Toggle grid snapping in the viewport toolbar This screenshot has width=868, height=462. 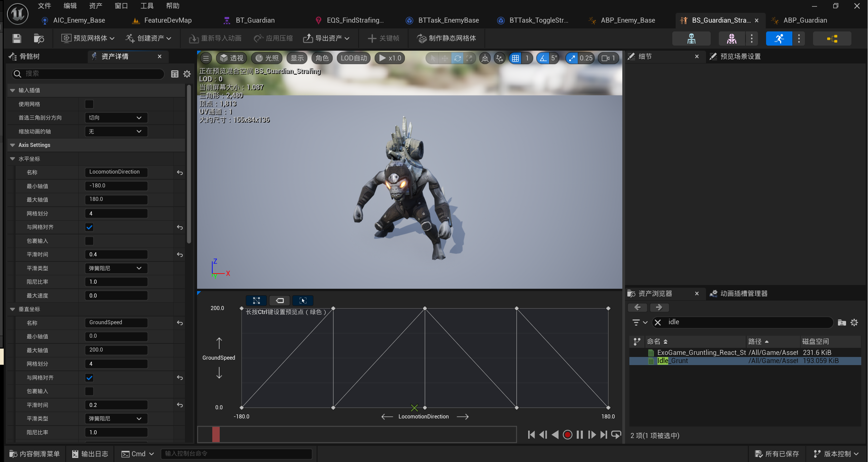[515, 58]
